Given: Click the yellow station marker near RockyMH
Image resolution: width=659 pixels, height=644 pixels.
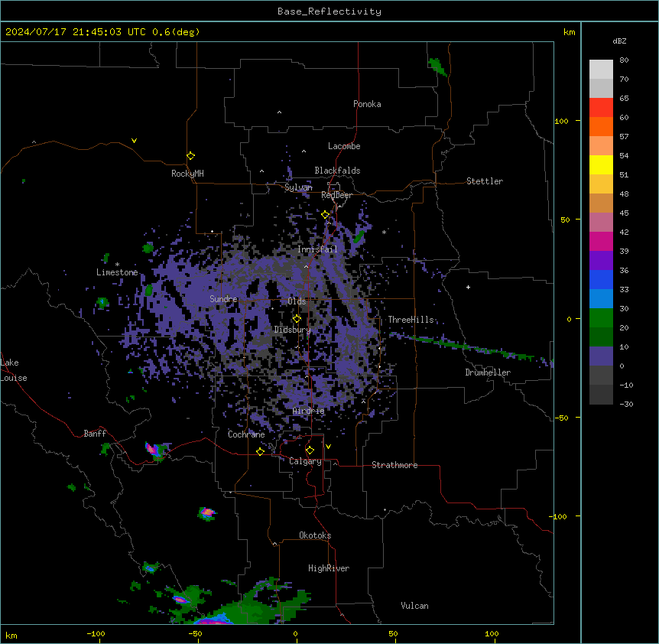Looking at the screenshot, I should [190, 156].
